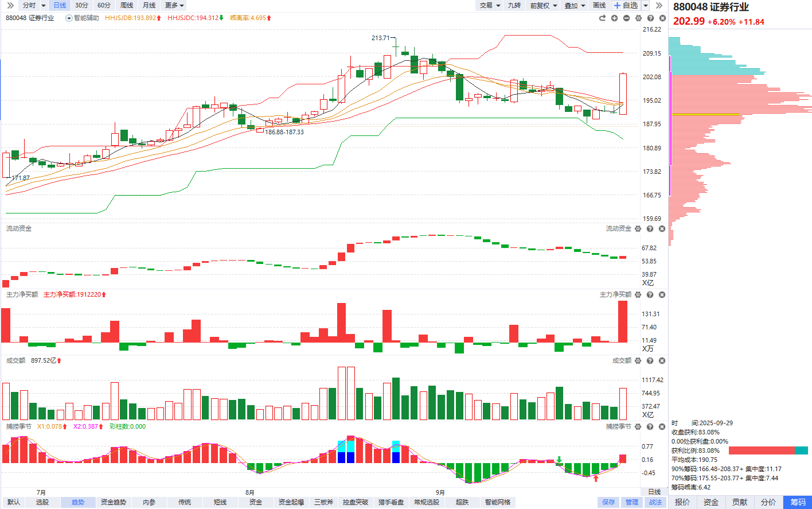Click the 保存 button
Screen dimensions: 812x509
608,502
